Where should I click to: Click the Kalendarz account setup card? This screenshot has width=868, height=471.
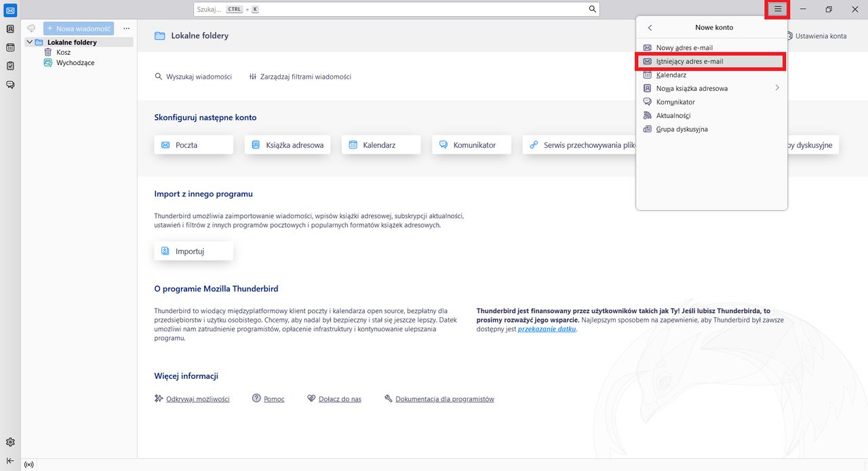coord(381,145)
